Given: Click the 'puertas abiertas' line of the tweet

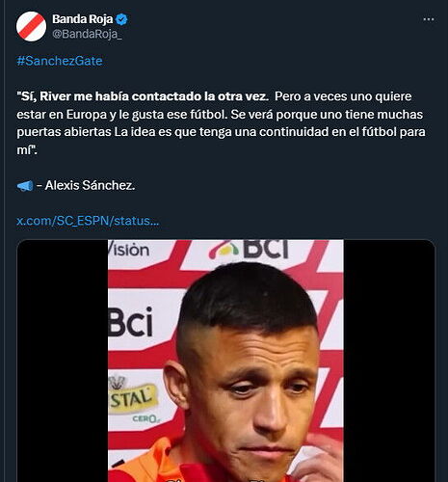Looking at the screenshot, I should click(221, 132).
